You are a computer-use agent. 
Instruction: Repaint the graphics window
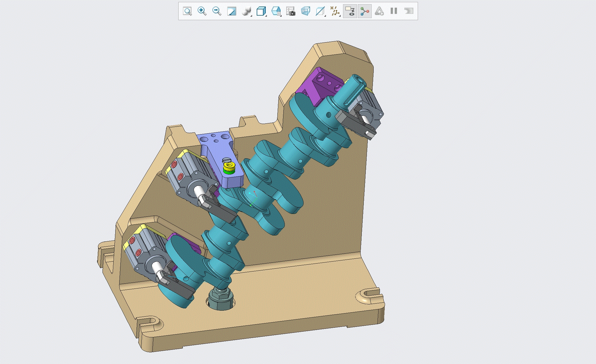tap(232, 11)
